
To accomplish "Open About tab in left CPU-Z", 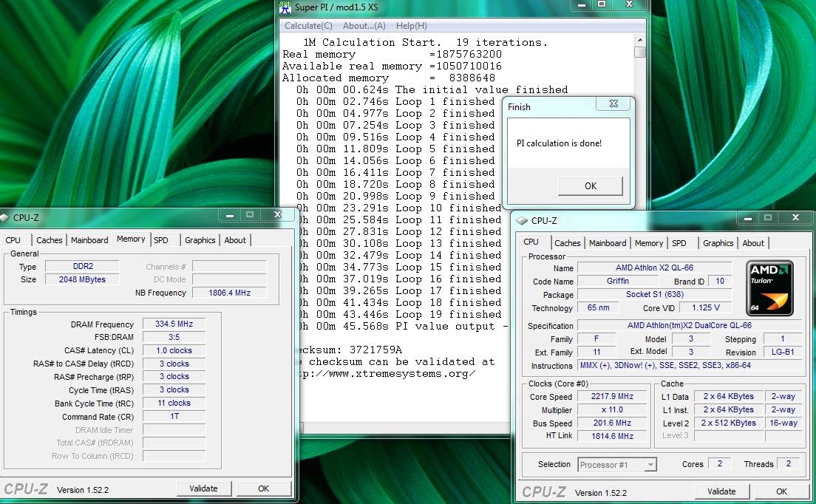I will pyautogui.click(x=235, y=239).
